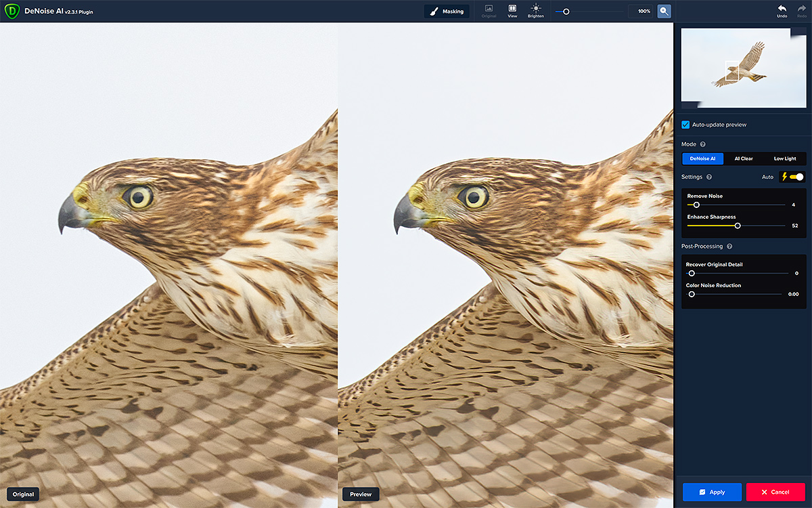Change the View layout mode
This screenshot has height=508, width=812.
coord(512,11)
